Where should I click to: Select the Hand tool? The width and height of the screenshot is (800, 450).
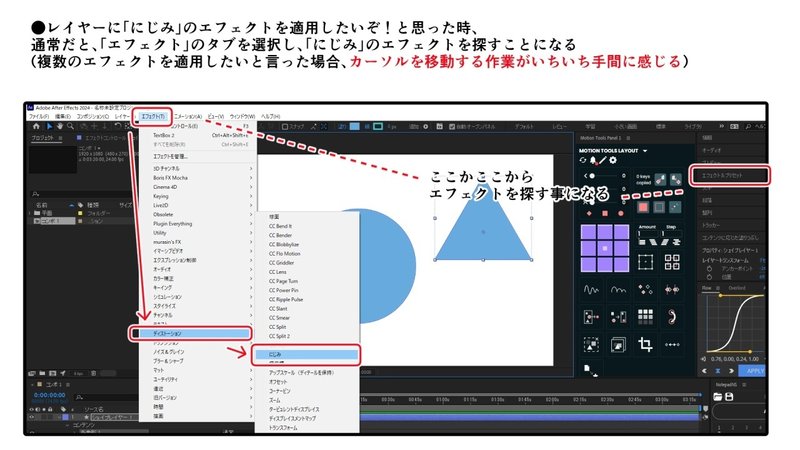pyautogui.click(x=60, y=126)
